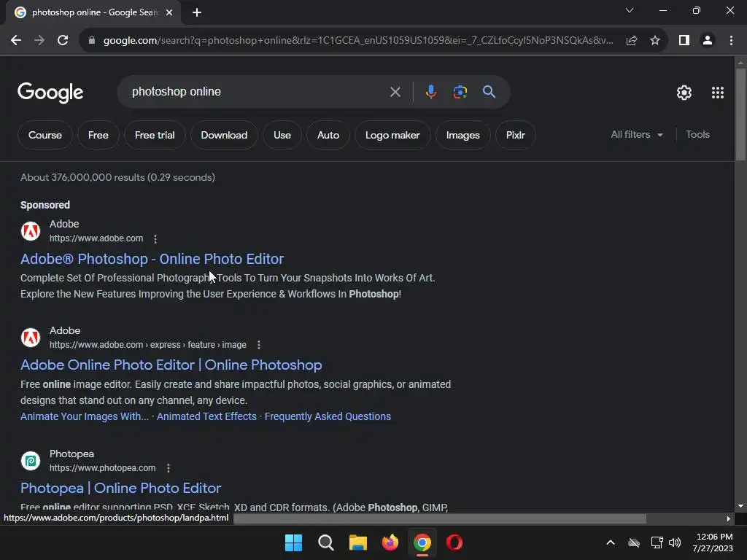Close the photoshop online tab
This screenshot has height=560, width=747.
[169, 12]
